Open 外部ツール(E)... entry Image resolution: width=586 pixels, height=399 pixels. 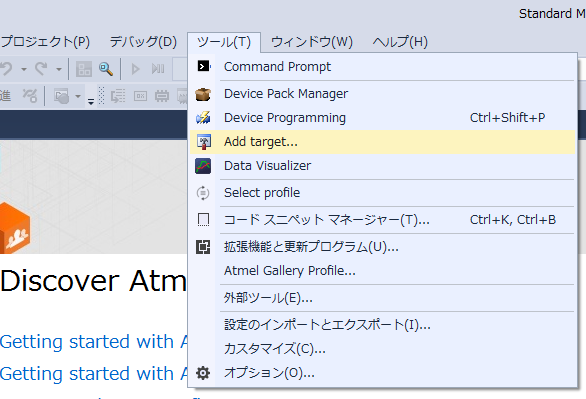click(x=382, y=298)
